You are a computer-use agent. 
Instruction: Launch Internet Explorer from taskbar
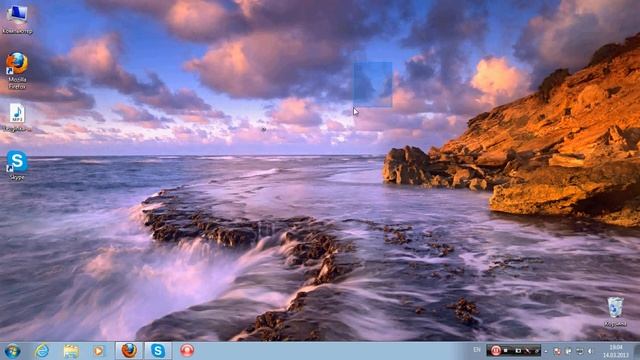(x=42, y=351)
